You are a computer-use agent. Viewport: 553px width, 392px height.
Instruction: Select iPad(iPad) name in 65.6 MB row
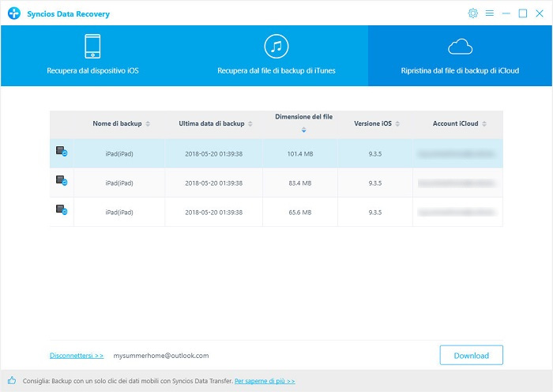(x=119, y=213)
